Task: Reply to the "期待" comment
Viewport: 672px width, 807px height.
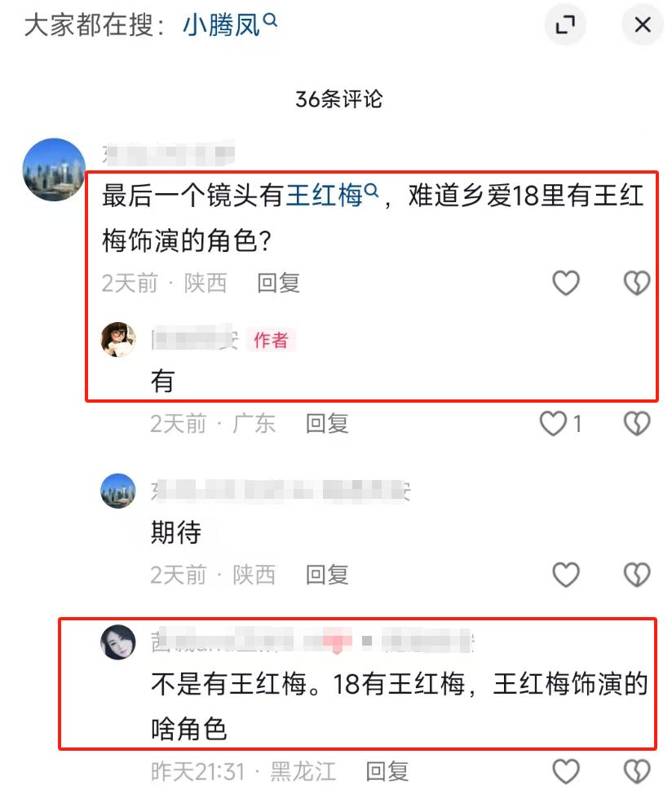Action: (x=327, y=575)
